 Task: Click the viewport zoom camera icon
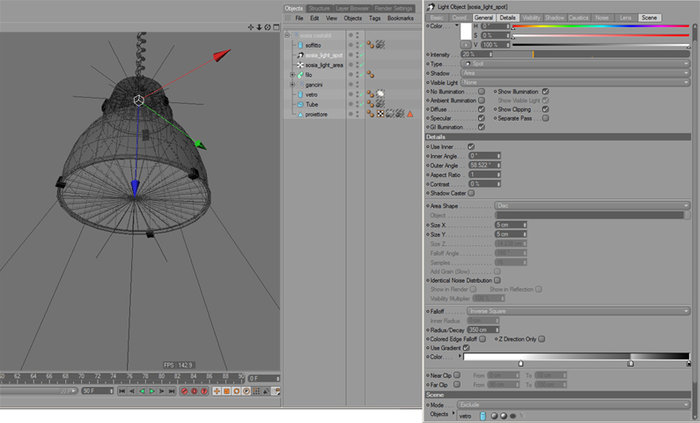[259, 27]
